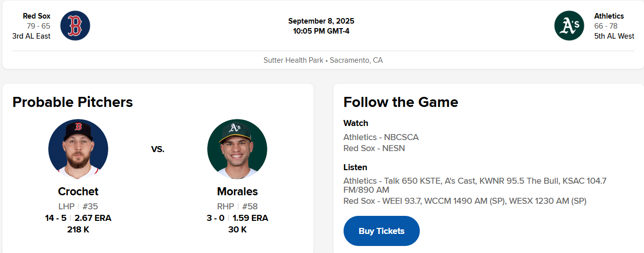Select the Red Sox - NESN watch listing
This screenshot has height=253, width=644.
[374, 148]
